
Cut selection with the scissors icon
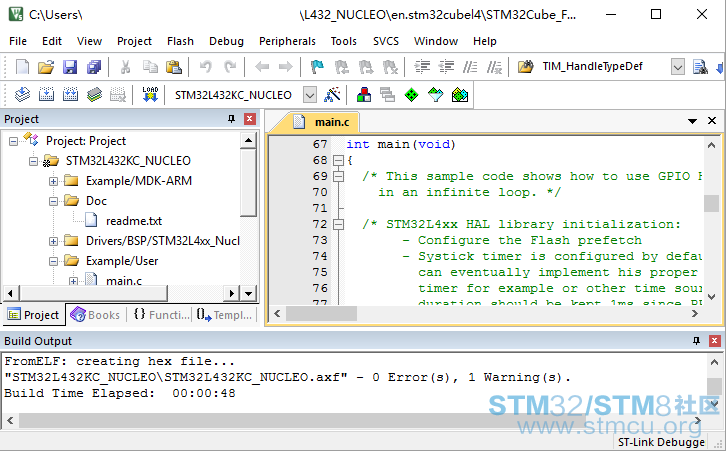click(125, 67)
